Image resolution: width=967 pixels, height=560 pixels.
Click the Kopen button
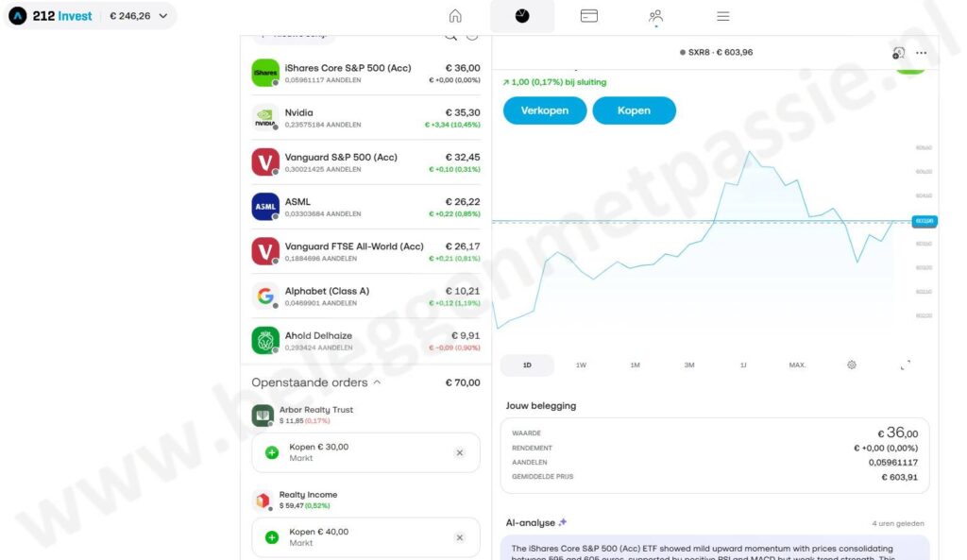click(x=634, y=110)
